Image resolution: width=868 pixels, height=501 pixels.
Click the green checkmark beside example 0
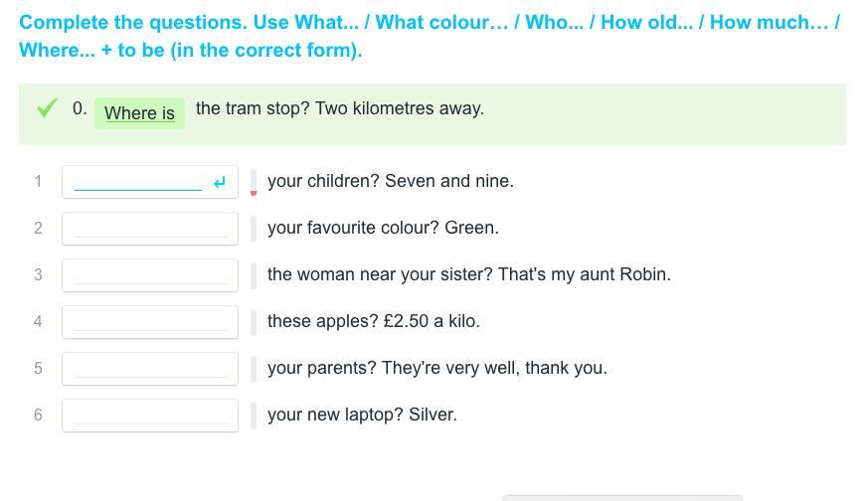pyautogui.click(x=46, y=108)
